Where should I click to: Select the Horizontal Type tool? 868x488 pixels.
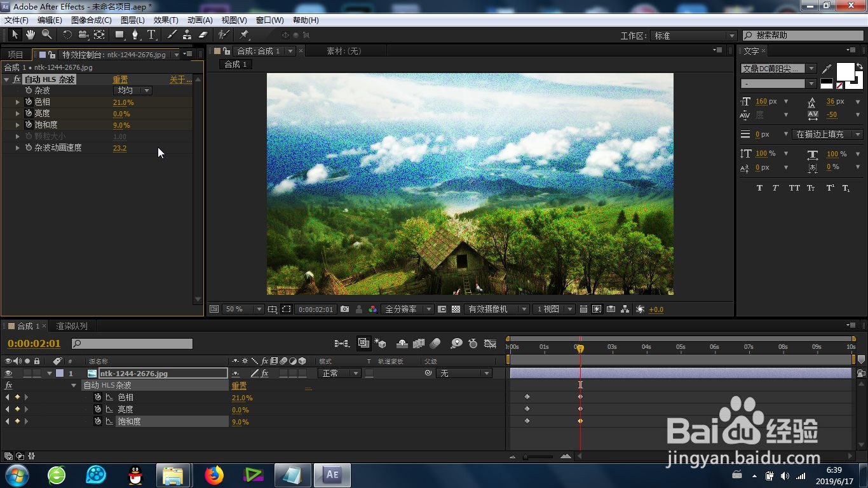pos(151,34)
